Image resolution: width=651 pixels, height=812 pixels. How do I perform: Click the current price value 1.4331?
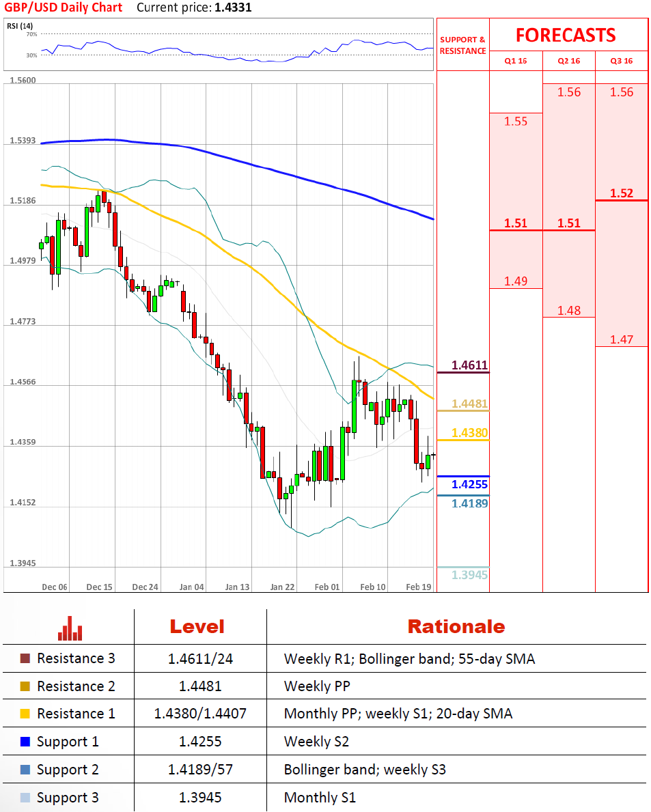coord(233,8)
